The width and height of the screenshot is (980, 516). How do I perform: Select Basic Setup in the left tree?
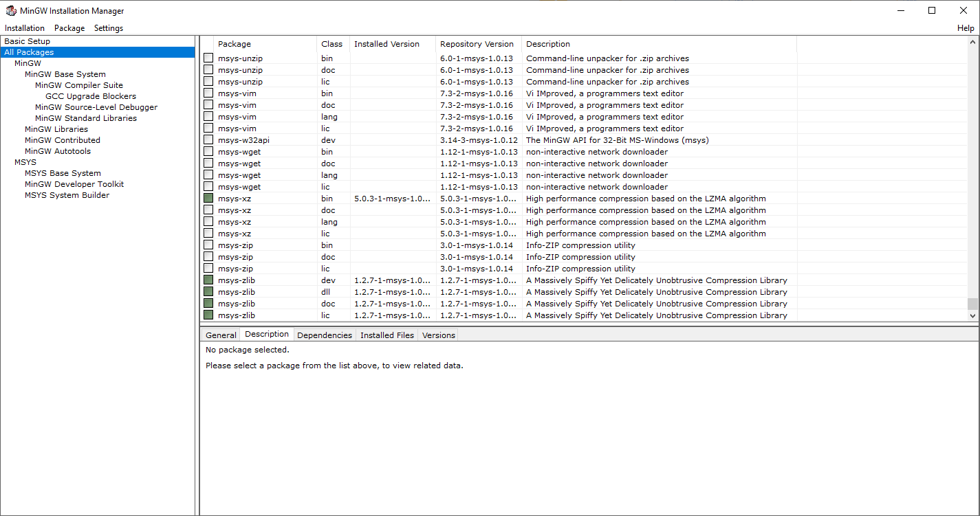click(x=28, y=41)
